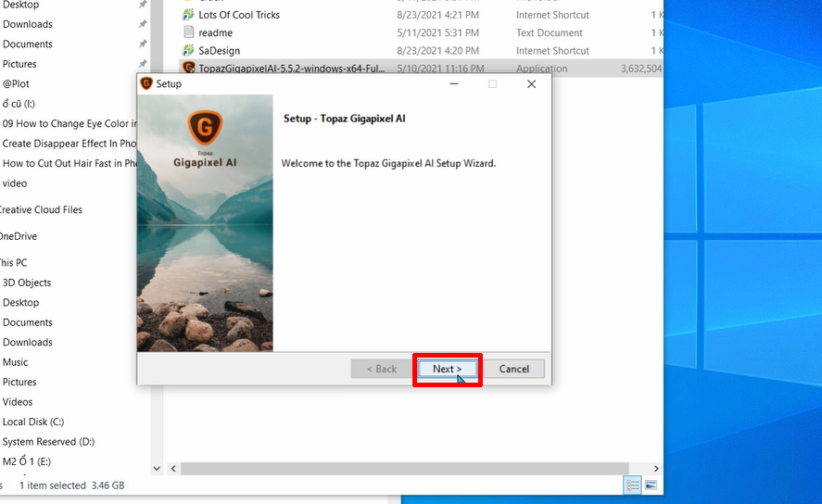This screenshot has height=504, width=822.
Task: Click Application type cell of Topaz installer
Action: click(541, 69)
